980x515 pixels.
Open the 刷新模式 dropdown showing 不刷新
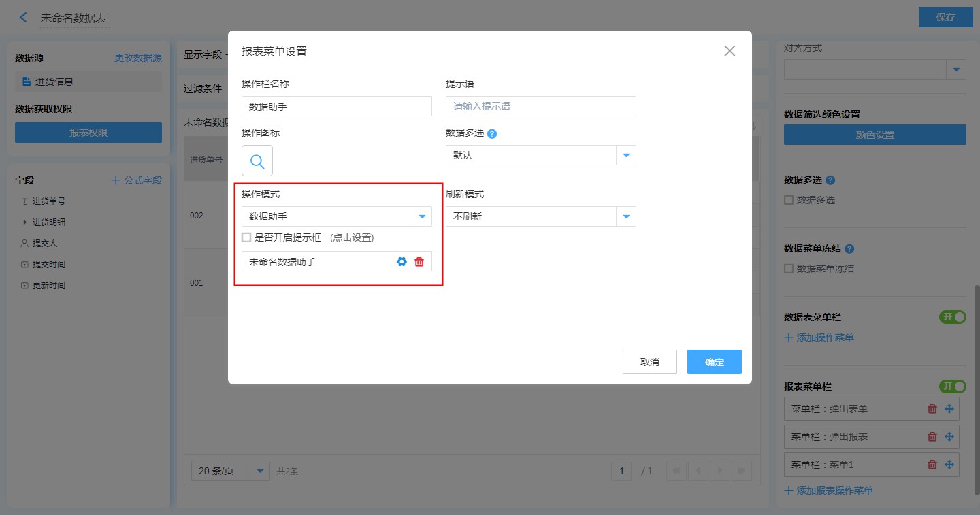click(625, 216)
